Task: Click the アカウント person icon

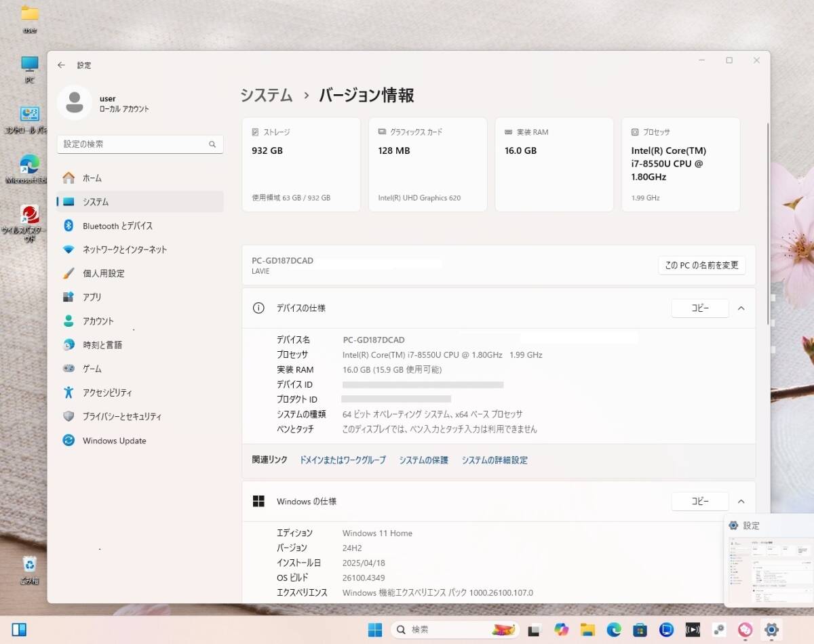Action: [69, 321]
